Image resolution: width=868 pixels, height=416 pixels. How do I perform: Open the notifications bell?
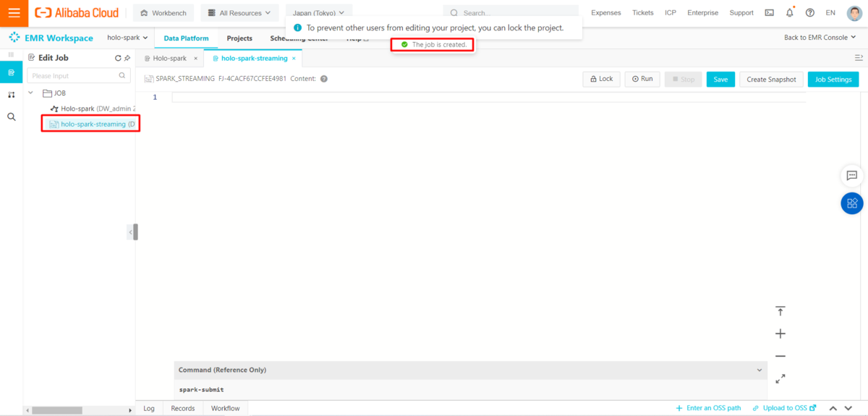click(x=789, y=13)
